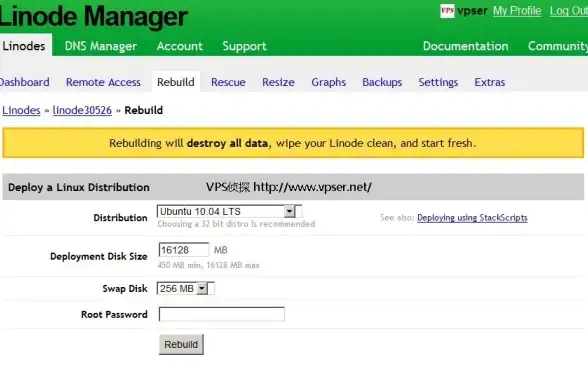The height and width of the screenshot is (374, 588).
Task: Click the 'Choosing a 32 bit distro is recommended' hint
Action: 236,224
